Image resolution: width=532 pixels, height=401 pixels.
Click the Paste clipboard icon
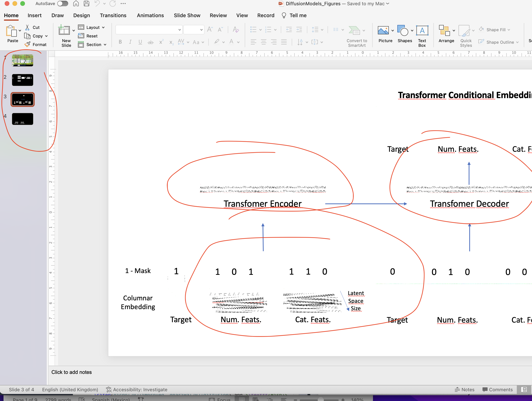[11, 31]
